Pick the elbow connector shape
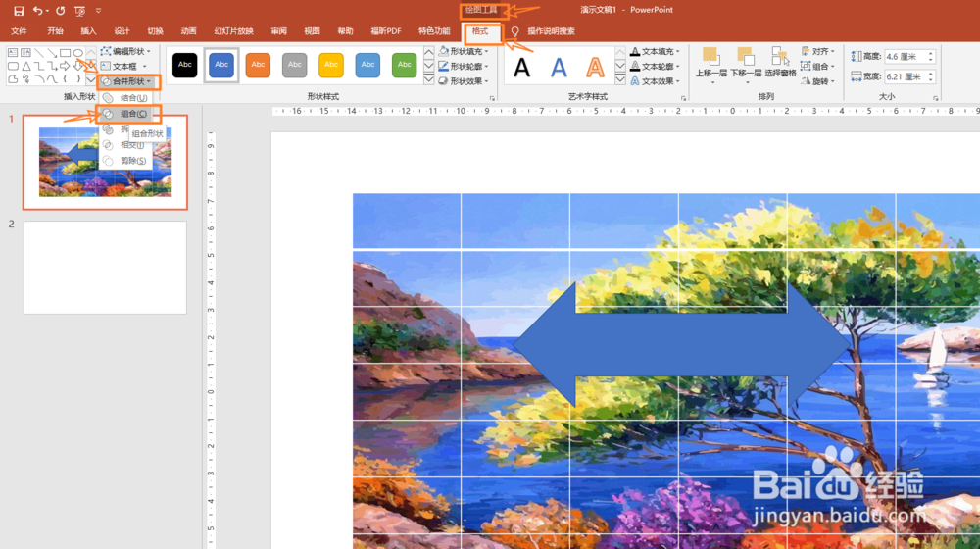This screenshot has width=980, height=549. pyautogui.click(x=39, y=66)
